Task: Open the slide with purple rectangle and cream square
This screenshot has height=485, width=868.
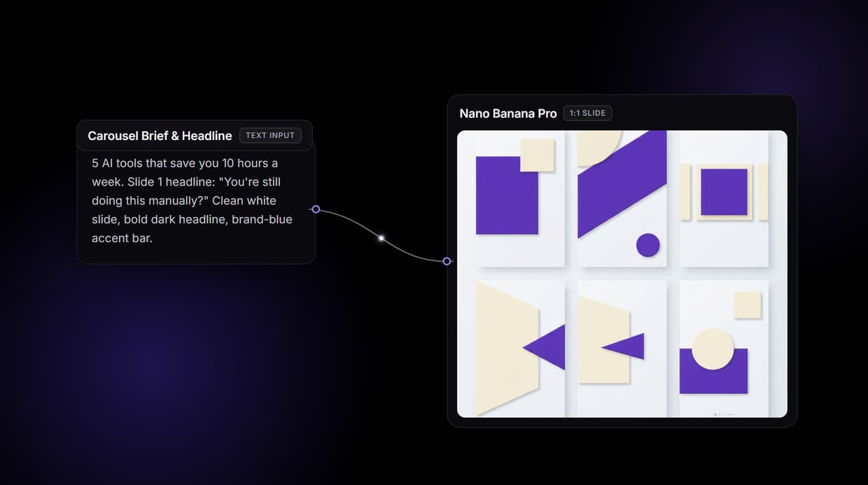Action: (x=520, y=199)
